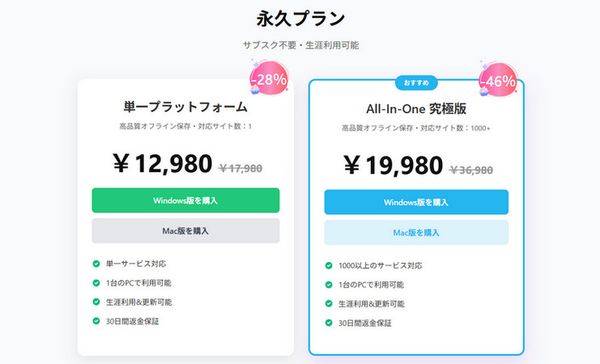
Task: Click the check icon beside 30日間返金保証 in right card
Action: click(x=329, y=323)
